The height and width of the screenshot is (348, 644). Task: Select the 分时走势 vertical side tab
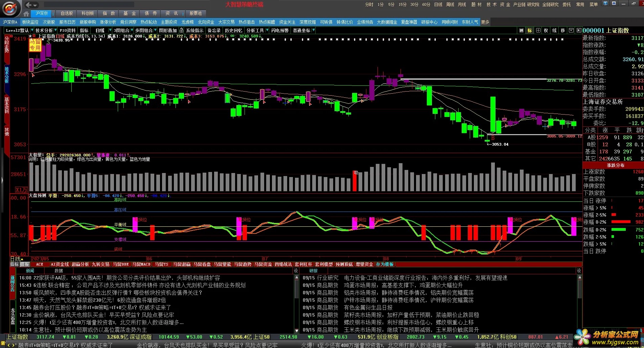pyautogui.click(x=6, y=45)
